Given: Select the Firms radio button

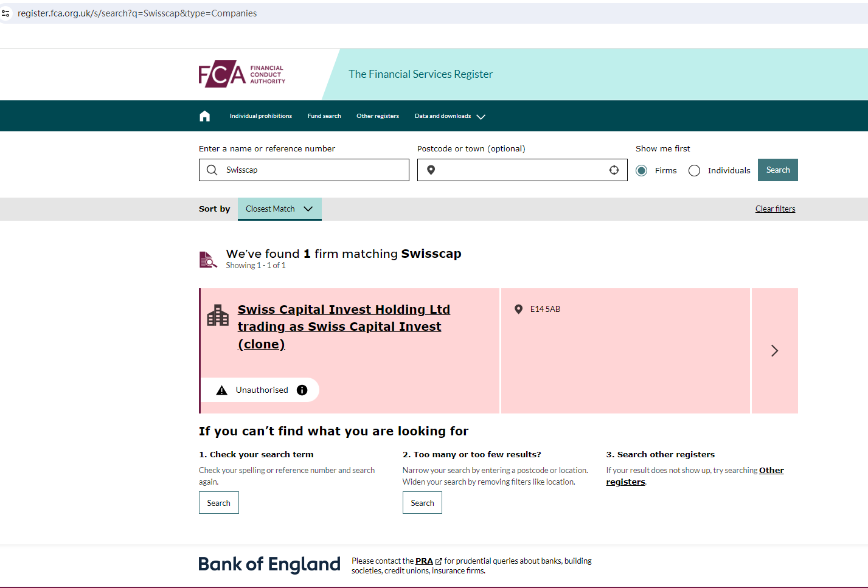Looking at the screenshot, I should click(641, 171).
